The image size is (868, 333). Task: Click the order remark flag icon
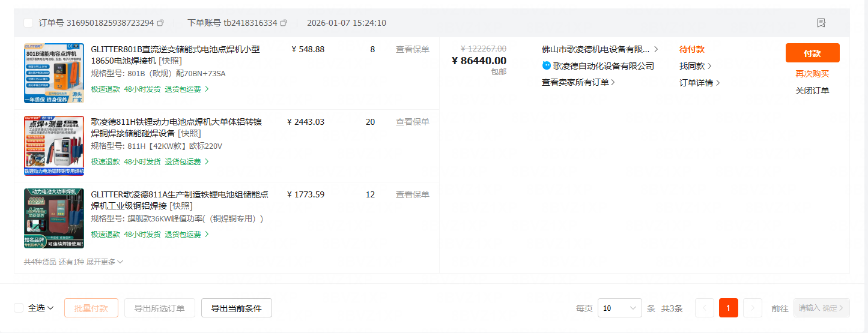(821, 23)
